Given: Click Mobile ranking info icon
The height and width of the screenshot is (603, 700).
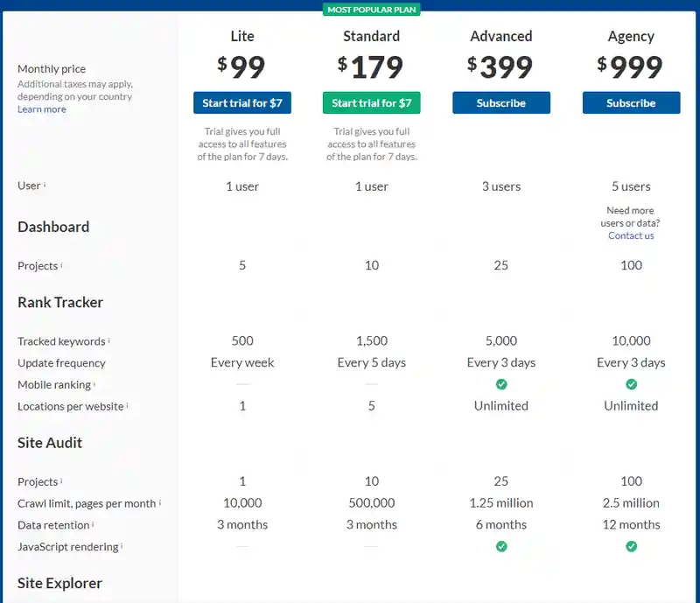Looking at the screenshot, I should pyautogui.click(x=94, y=383).
